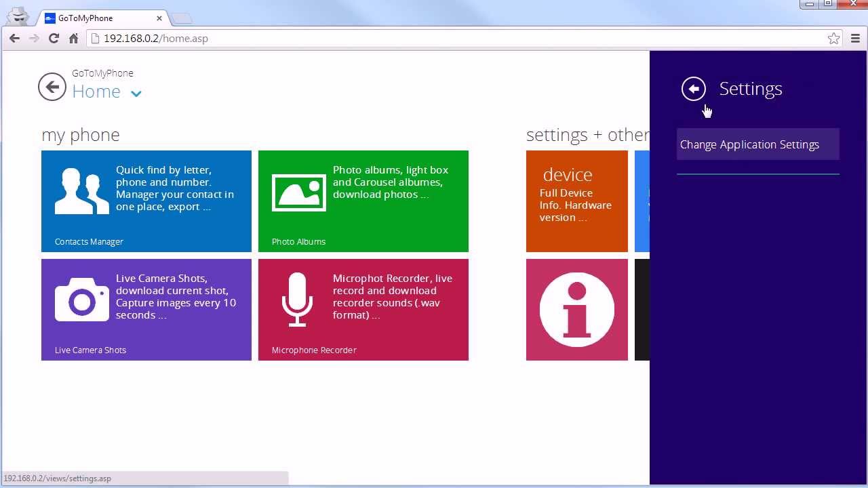This screenshot has width=868, height=488.
Task: Select the GoToMyPhone browser tab
Action: [103, 18]
